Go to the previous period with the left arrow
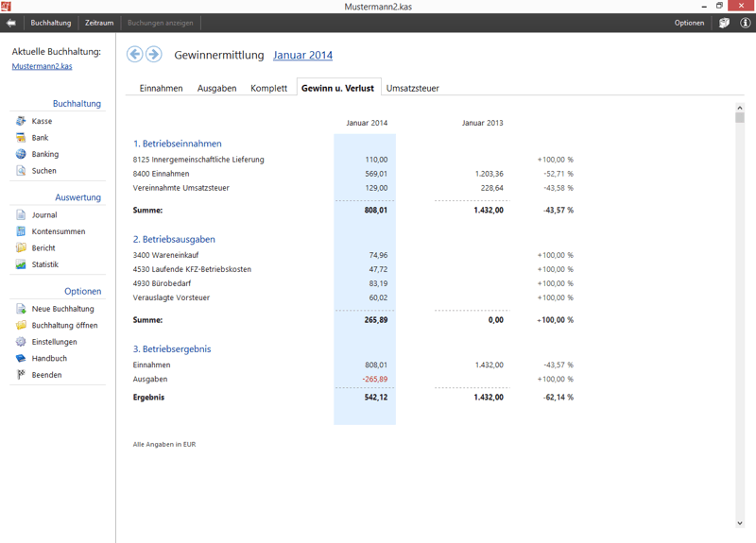 point(135,55)
